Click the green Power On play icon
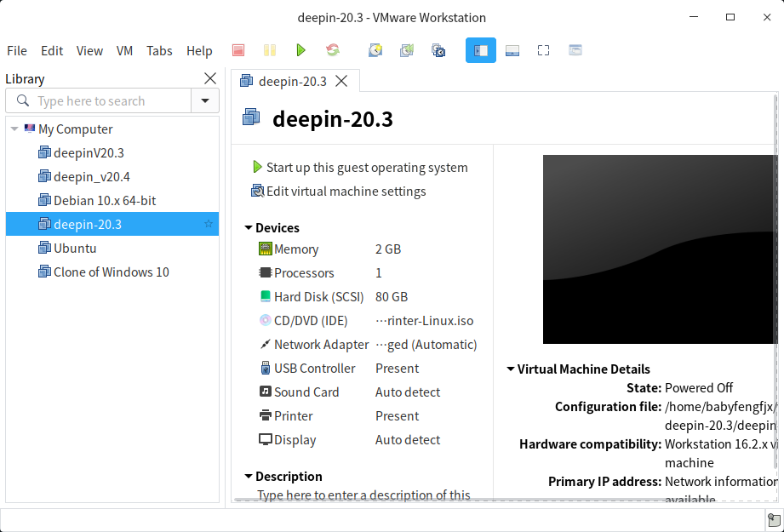Image resolution: width=784 pixels, height=532 pixels. coord(300,51)
